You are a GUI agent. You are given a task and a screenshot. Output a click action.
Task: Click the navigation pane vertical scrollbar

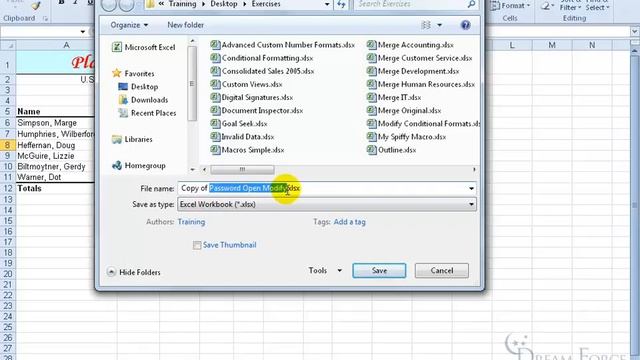(x=192, y=83)
